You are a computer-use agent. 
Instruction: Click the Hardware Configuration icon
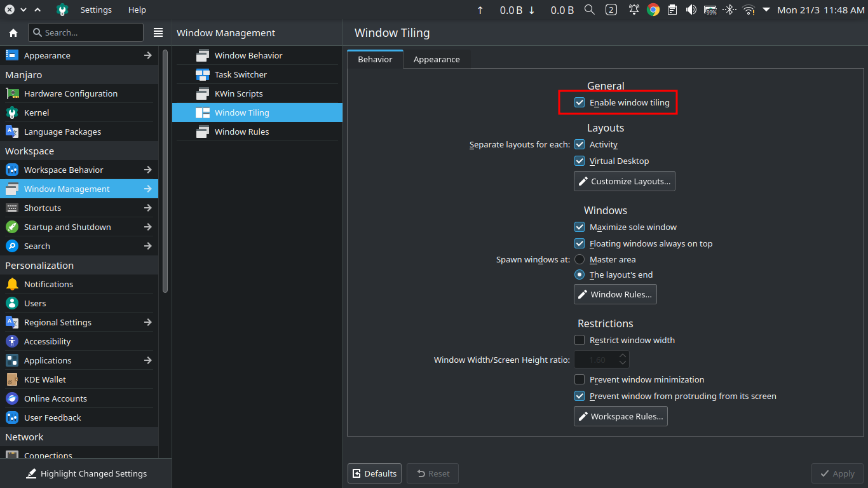coord(12,93)
